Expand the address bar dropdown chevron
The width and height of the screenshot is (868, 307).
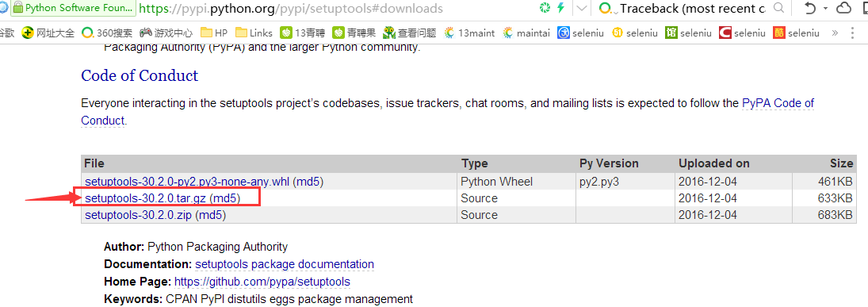[581, 8]
